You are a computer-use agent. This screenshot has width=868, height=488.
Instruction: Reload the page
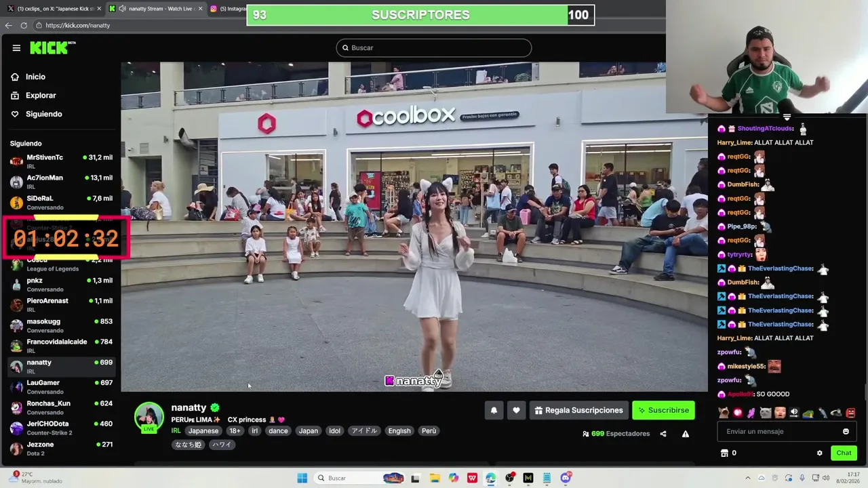[x=24, y=25]
